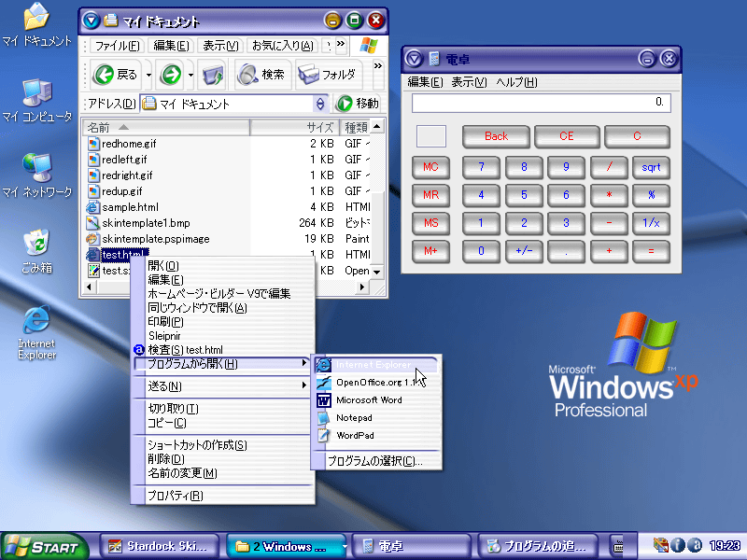Image resolution: width=747 pixels, height=560 pixels.
Task: Open the Forward button history dropdown arrow
Action: tap(190, 75)
